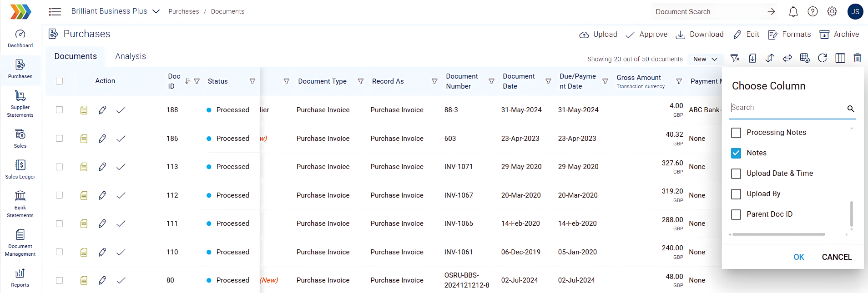Image resolution: width=868 pixels, height=293 pixels.
Task: Open Supplier Statements in sidebar
Action: coord(20,104)
